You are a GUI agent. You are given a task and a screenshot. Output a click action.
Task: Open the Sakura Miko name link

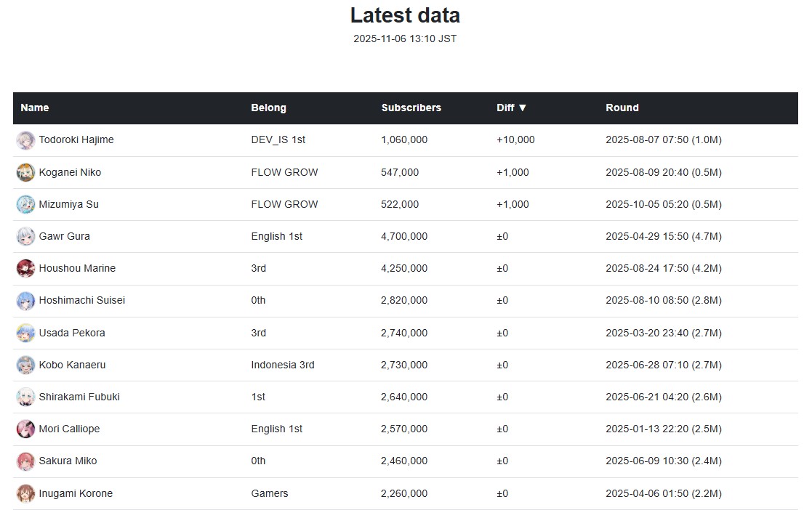(68, 461)
